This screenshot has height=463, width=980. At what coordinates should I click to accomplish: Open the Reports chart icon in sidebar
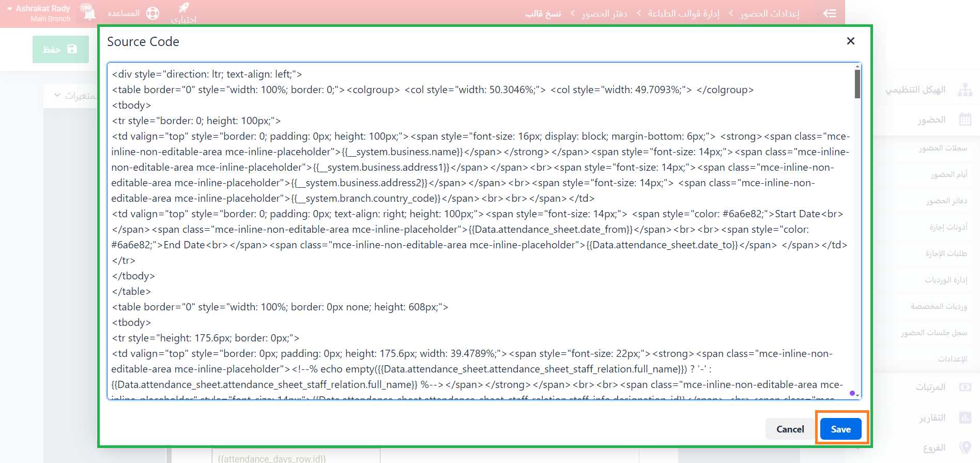[964, 417]
